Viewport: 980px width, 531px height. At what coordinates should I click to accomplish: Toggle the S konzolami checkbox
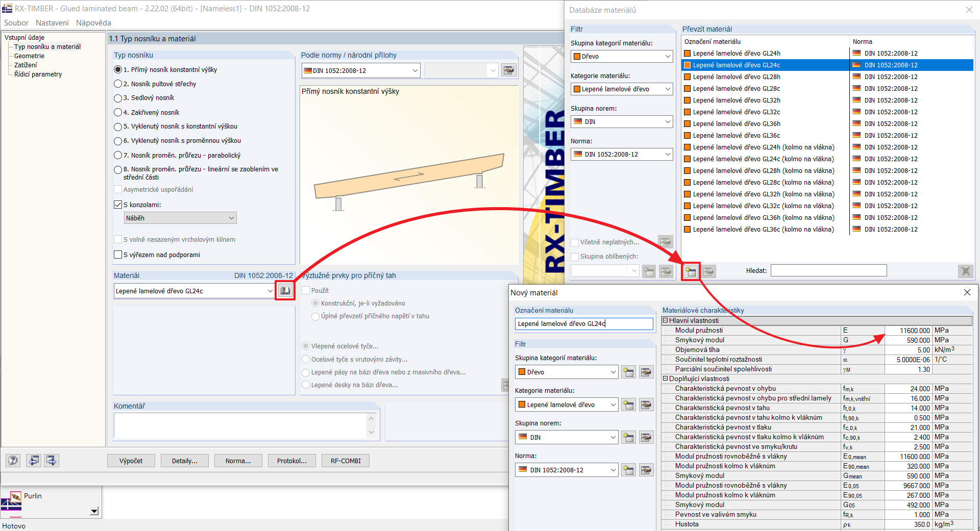pos(118,205)
